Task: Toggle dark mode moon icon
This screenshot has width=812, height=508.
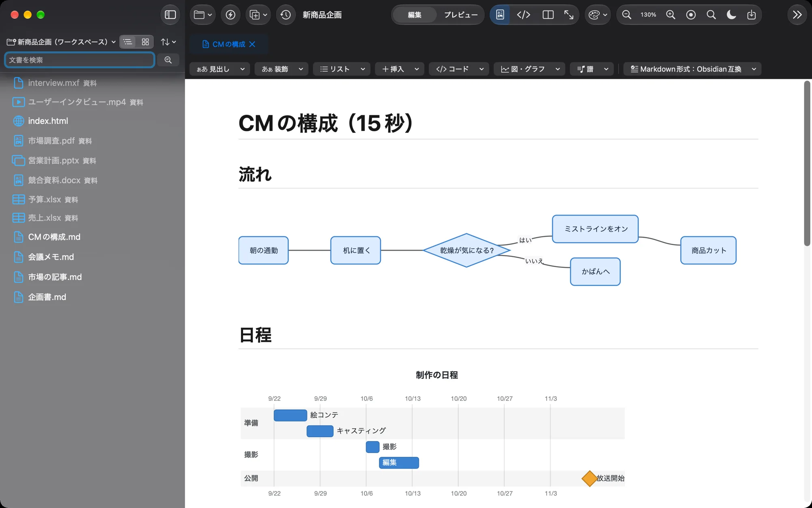Action: click(x=731, y=15)
